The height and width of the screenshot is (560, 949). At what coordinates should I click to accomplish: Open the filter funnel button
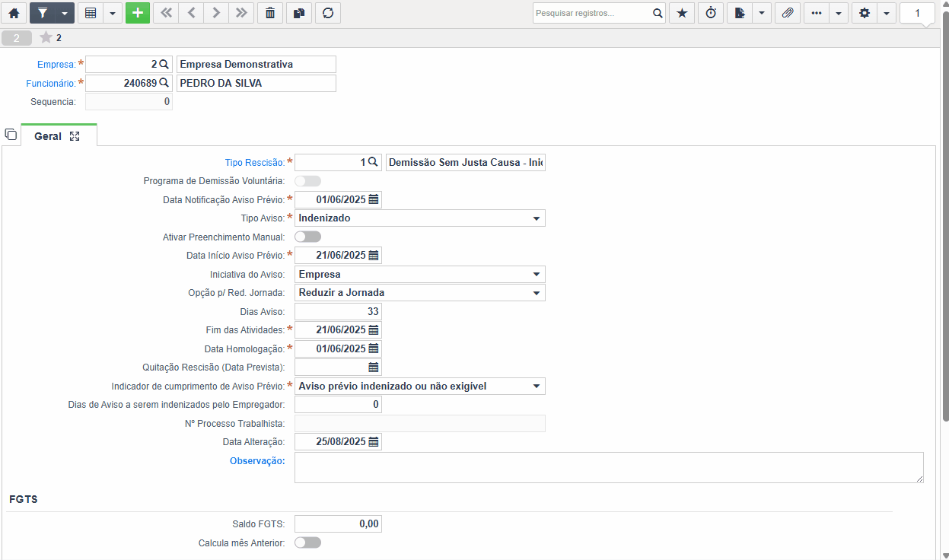[x=43, y=13]
